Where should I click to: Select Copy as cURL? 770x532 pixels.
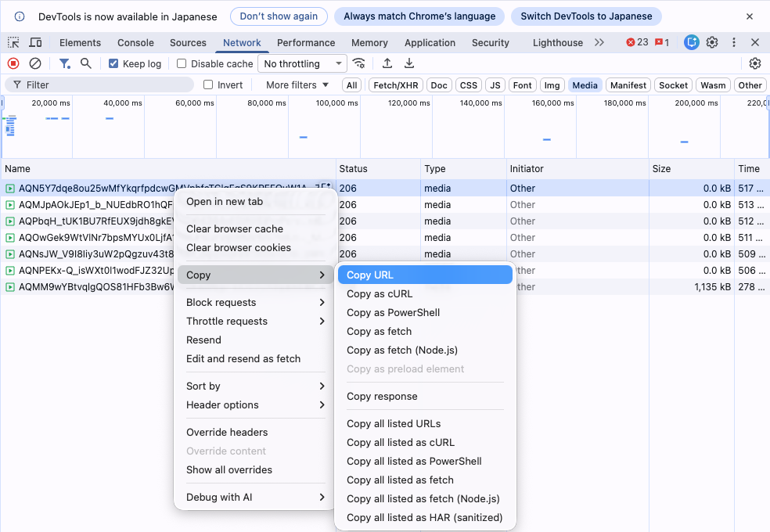pyautogui.click(x=425, y=294)
